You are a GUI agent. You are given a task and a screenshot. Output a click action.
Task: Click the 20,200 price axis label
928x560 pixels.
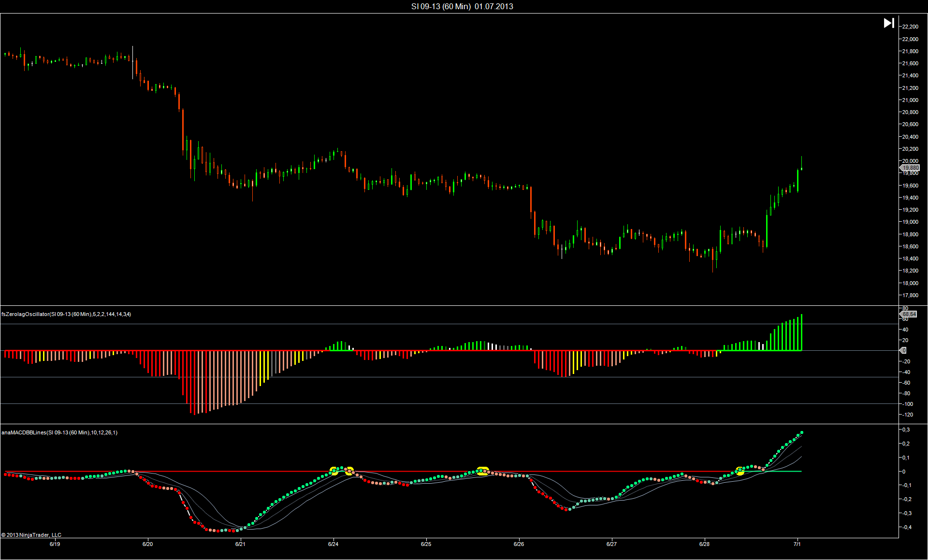click(x=910, y=149)
